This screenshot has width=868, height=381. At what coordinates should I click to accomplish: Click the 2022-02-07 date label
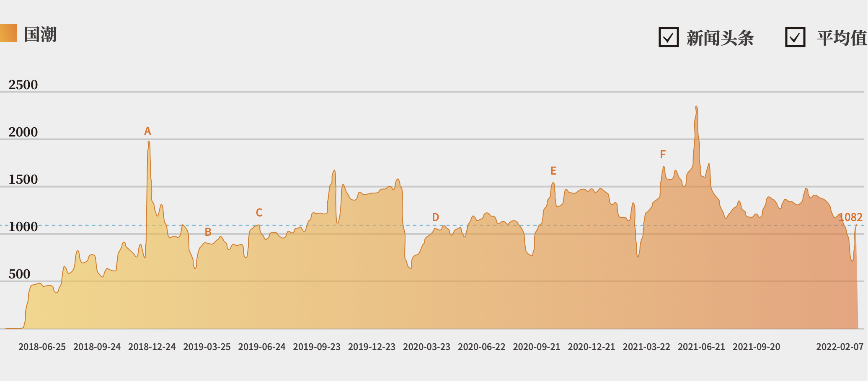(840, 347)
